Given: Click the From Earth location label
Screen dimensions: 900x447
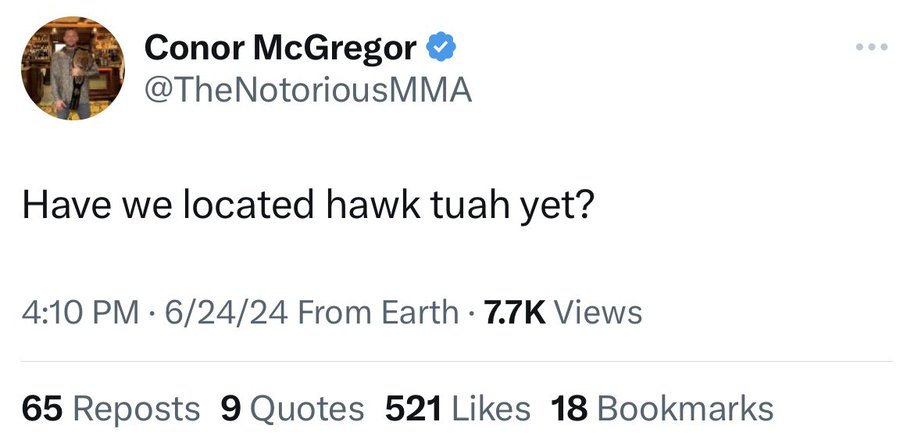Looking at the screenshot, I should [x=379, y=313].
